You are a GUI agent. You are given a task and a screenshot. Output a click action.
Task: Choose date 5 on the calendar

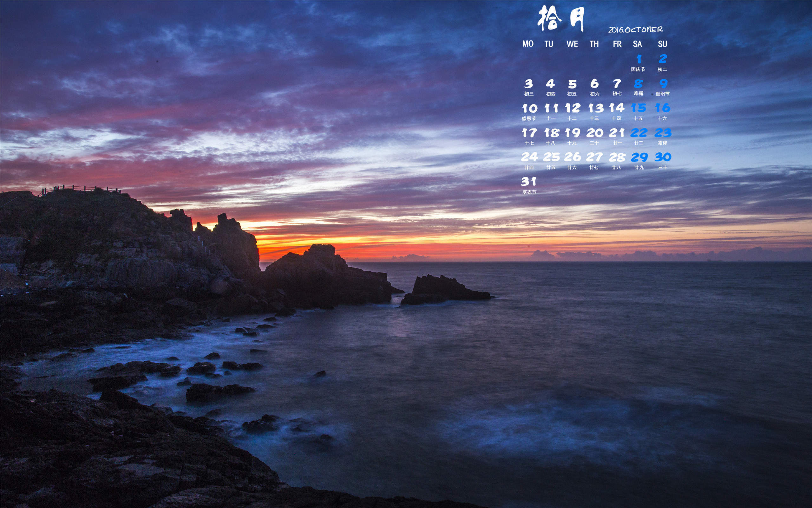[x=573, y=84]
